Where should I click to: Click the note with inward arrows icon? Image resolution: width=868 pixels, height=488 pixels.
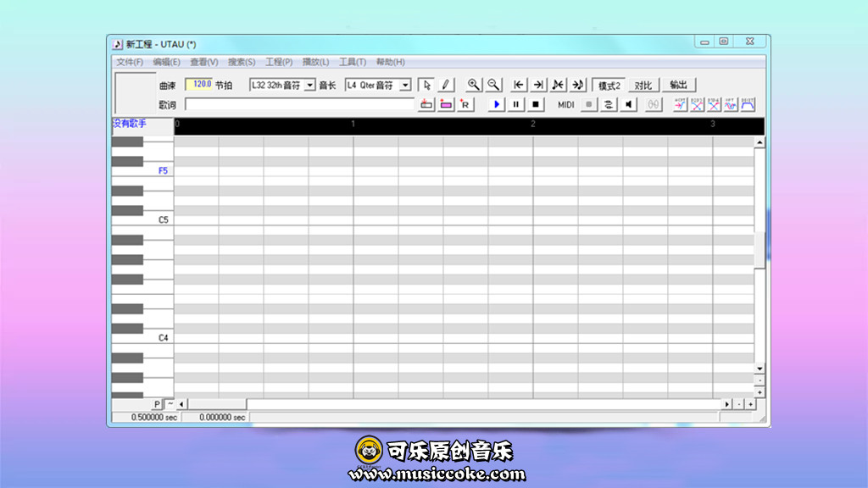[x=558, y=85]
